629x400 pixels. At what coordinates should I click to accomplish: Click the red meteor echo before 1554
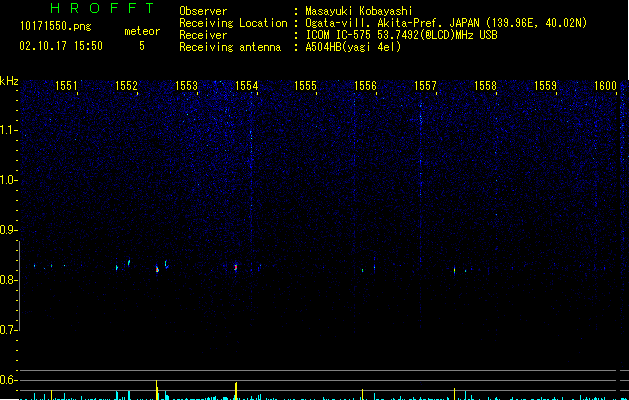236,267
